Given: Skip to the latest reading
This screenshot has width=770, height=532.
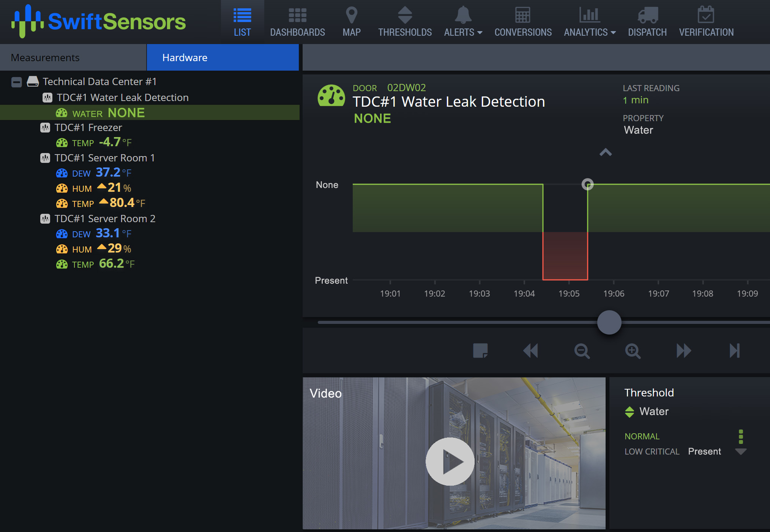Looking at the screenshot, I should (x=734, y=350).
